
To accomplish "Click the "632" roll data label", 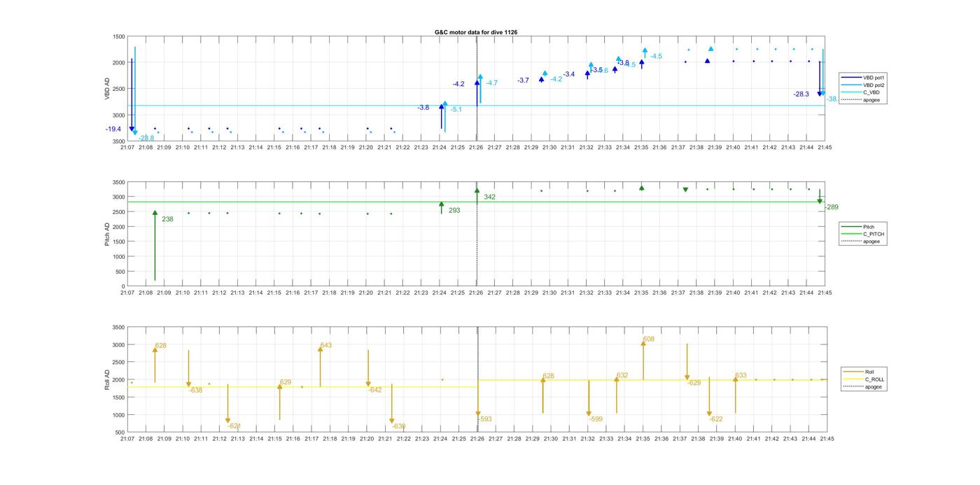I will click(x=622, y=376).
